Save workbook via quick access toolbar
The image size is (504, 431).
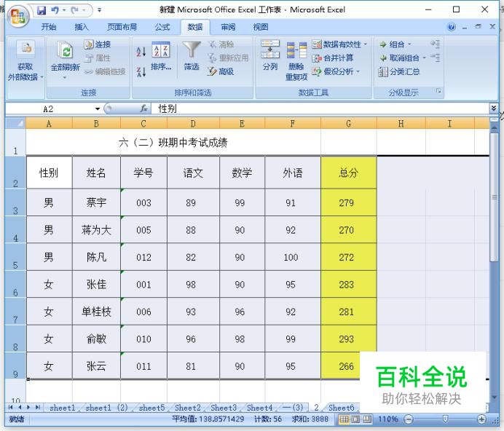tap(42, 11)
